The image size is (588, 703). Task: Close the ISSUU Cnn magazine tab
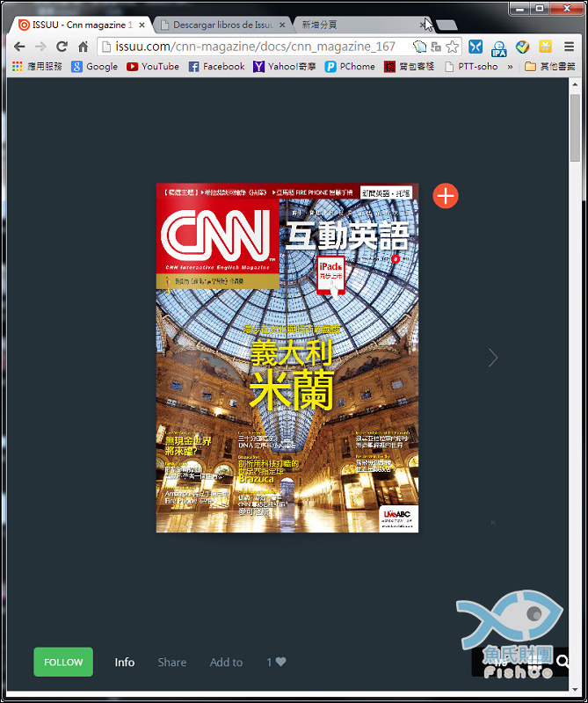(x=142, y=25)
